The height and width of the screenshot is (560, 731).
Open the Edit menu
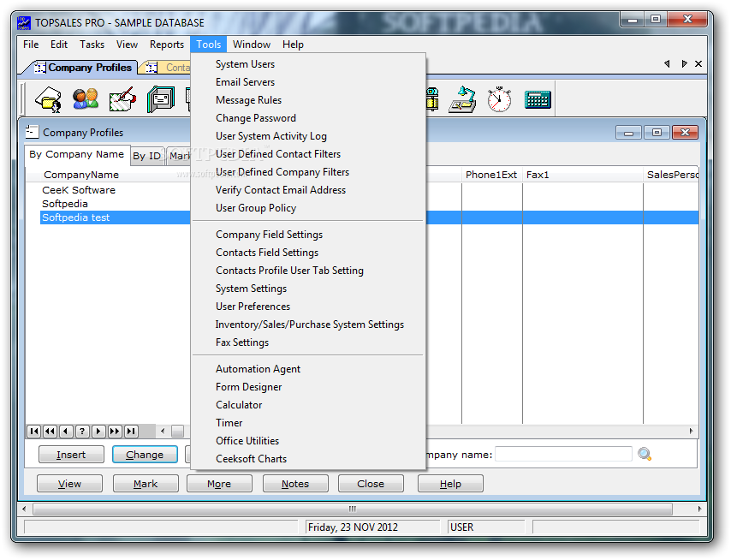click(59, 45)
